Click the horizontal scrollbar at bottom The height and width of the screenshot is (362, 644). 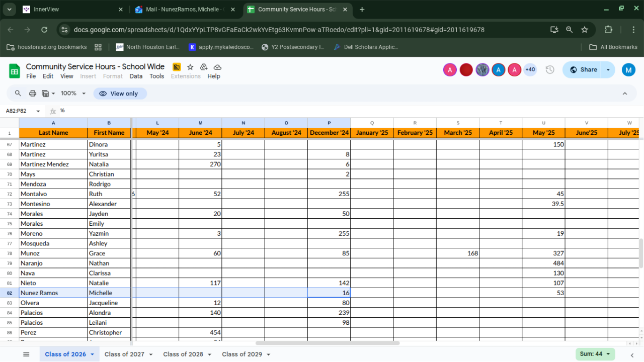coord(327,343)
